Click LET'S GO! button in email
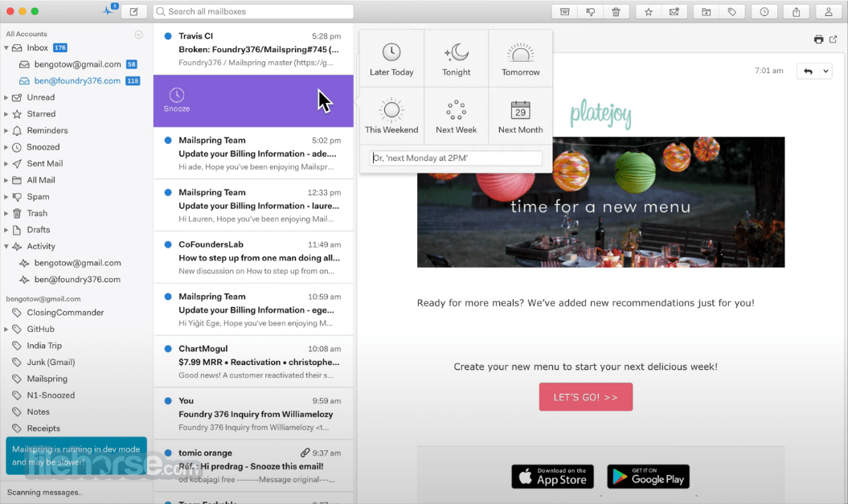This screenshot has height=504, width=848. [586, 397]
